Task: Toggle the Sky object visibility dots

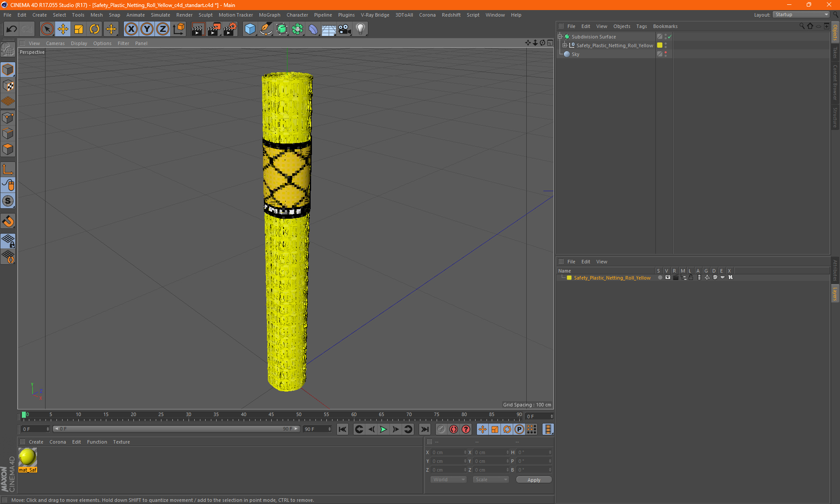Action: tap(665, 54)
